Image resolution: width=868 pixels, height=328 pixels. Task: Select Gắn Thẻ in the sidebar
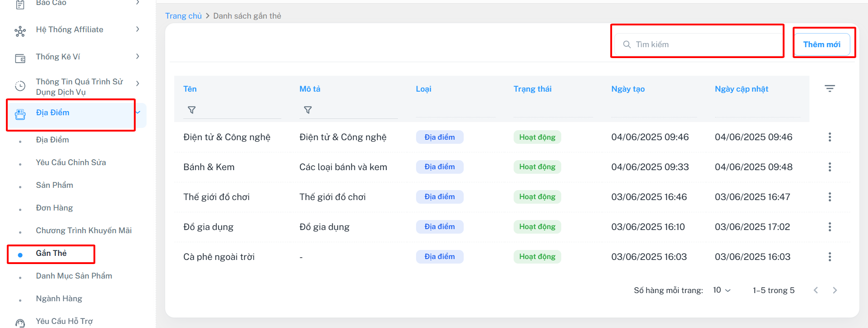tap(51, 253)
